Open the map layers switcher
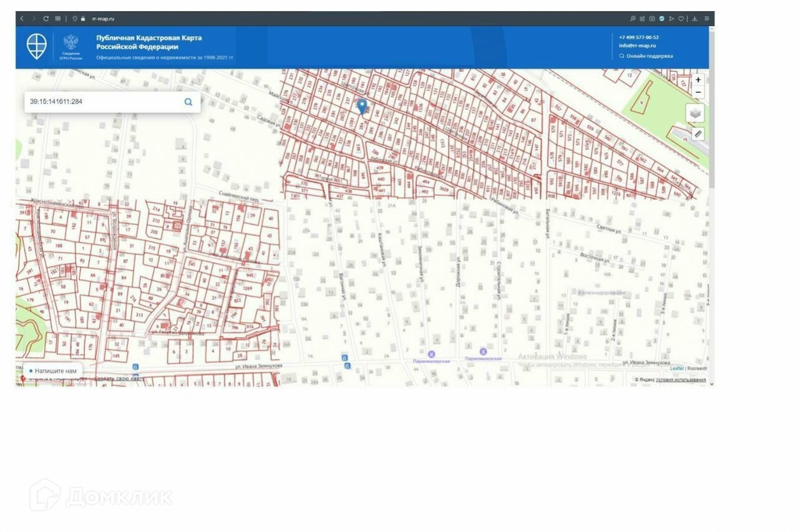 (x=696, y=114)
